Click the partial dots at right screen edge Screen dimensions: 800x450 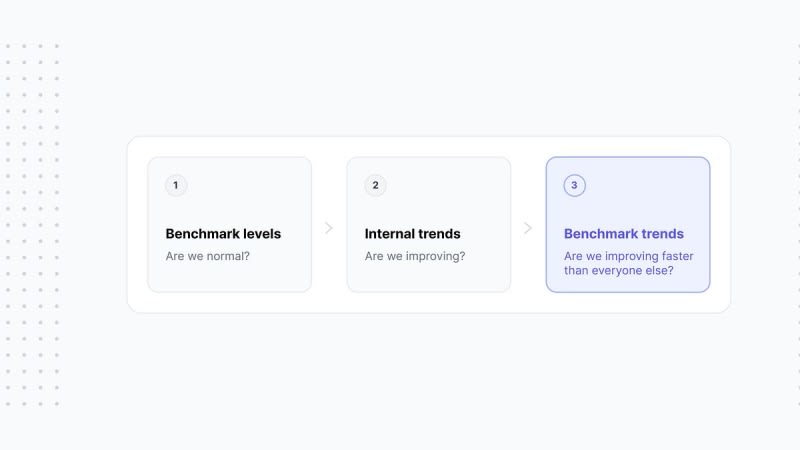pyautogui.click(x=798, y=224)
